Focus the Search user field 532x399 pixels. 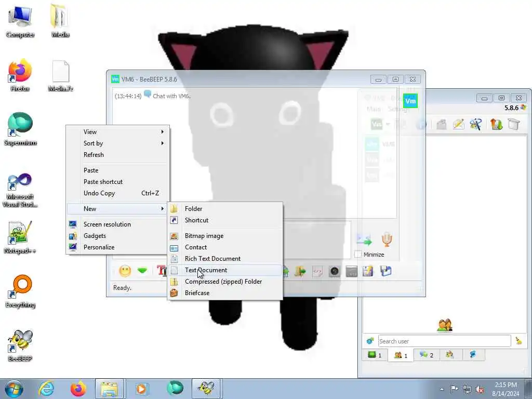(445, 341)
